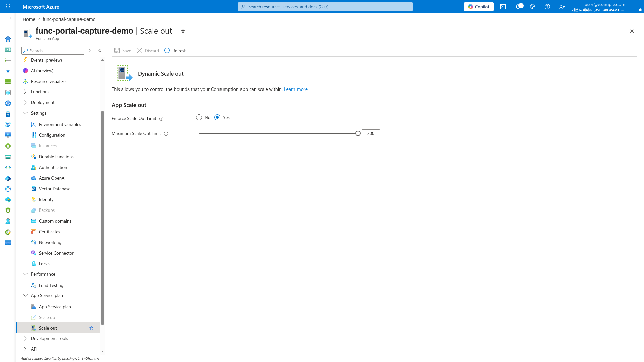Open All services list icon

pyautogui.click(x=8, y=60)
